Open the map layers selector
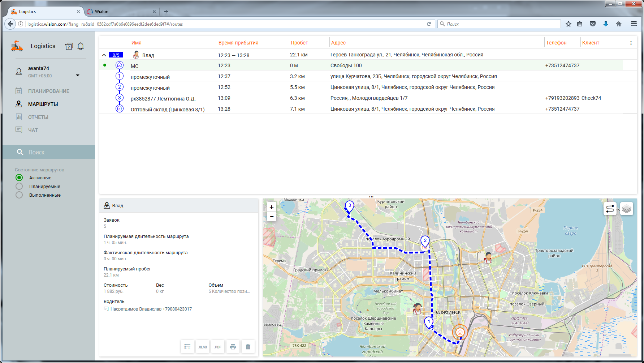 pos(627,209)
